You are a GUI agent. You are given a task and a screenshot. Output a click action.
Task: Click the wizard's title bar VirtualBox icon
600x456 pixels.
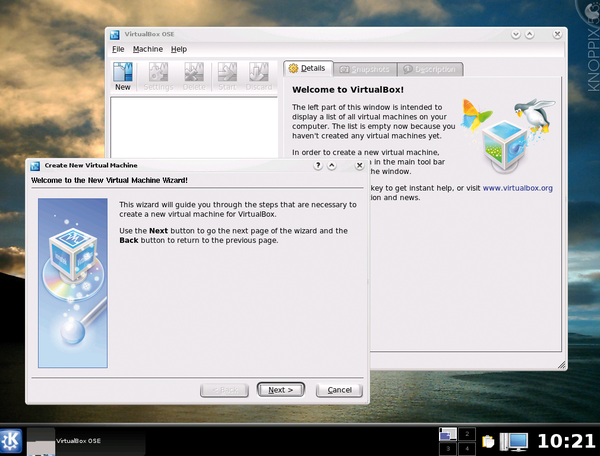(x=35, y=166)
